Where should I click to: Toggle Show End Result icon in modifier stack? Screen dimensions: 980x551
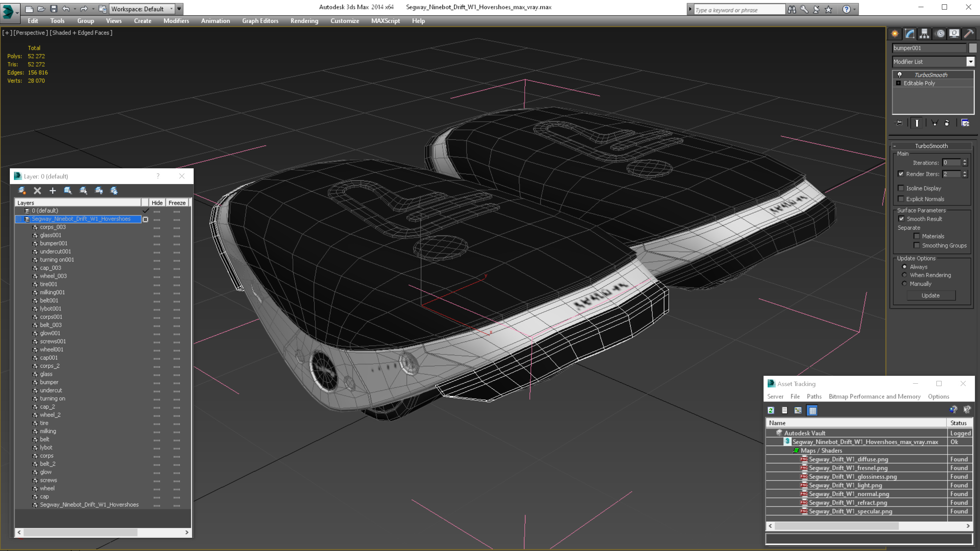917,123
